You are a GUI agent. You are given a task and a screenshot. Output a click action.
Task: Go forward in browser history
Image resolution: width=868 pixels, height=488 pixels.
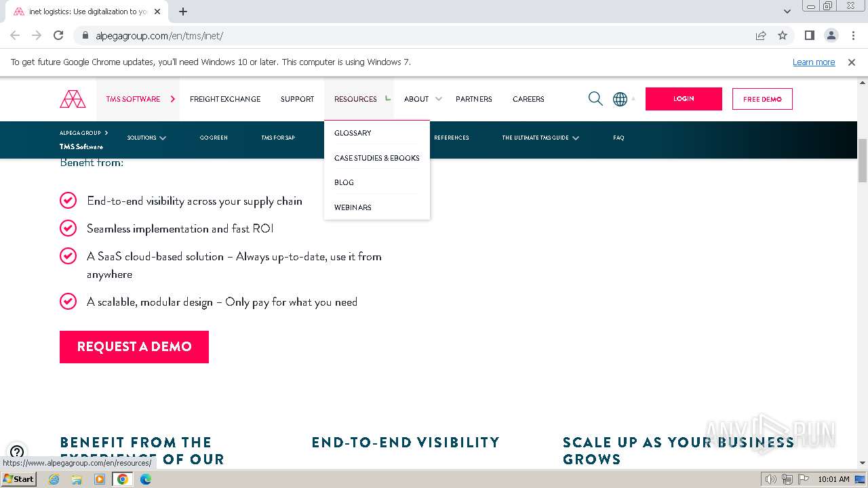point(37,35)
